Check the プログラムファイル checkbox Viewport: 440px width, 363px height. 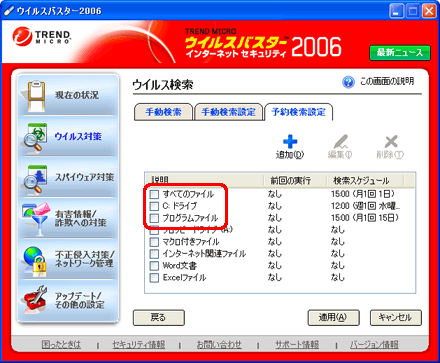tap(154, 218)
